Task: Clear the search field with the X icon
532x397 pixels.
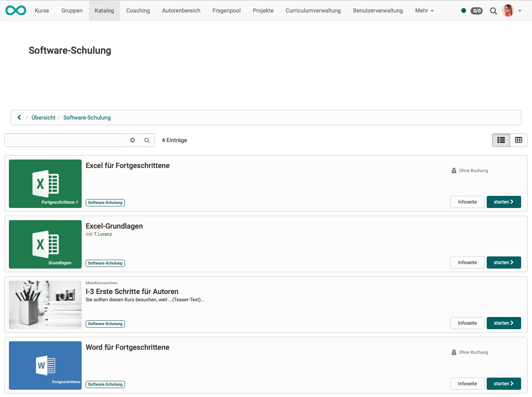Action: pos(133,140)
